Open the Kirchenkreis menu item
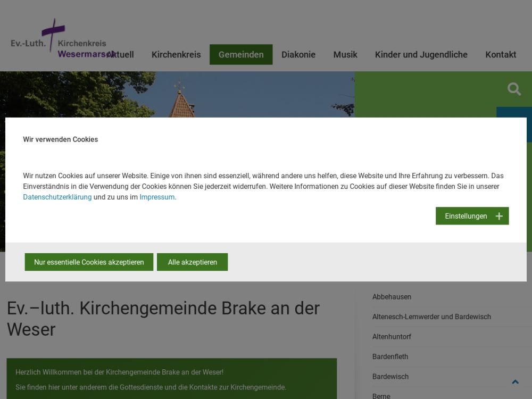 pos(176,55)
